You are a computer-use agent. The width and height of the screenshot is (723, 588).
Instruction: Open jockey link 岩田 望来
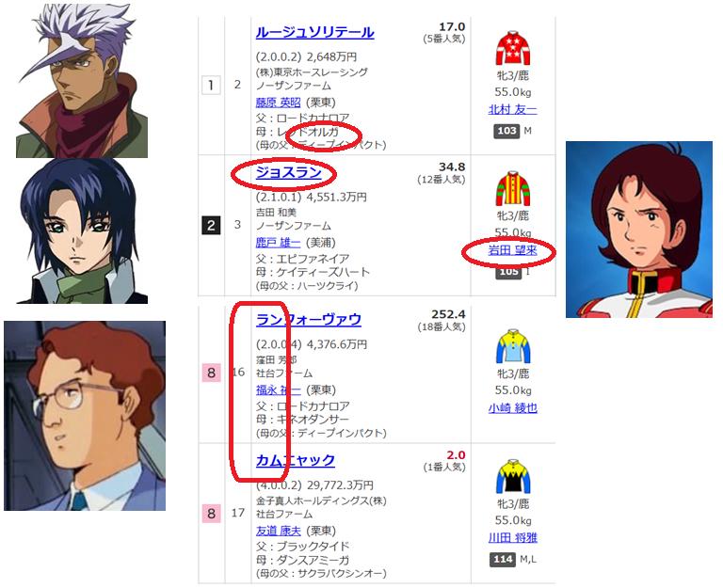513,250
